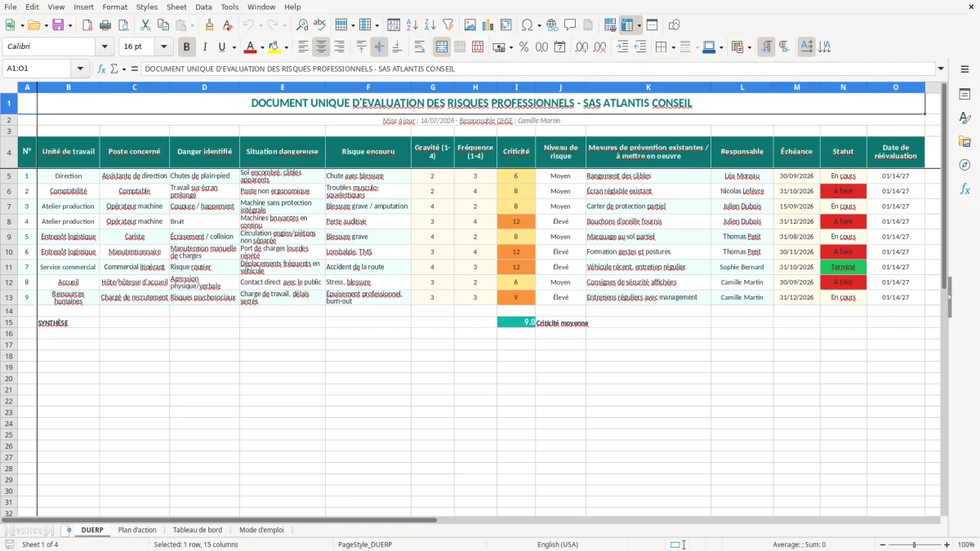Image resolution: width=980 pixels, height=551 pixels.
Task: Apply yellow background highlight color
Action: coord(274,47)
